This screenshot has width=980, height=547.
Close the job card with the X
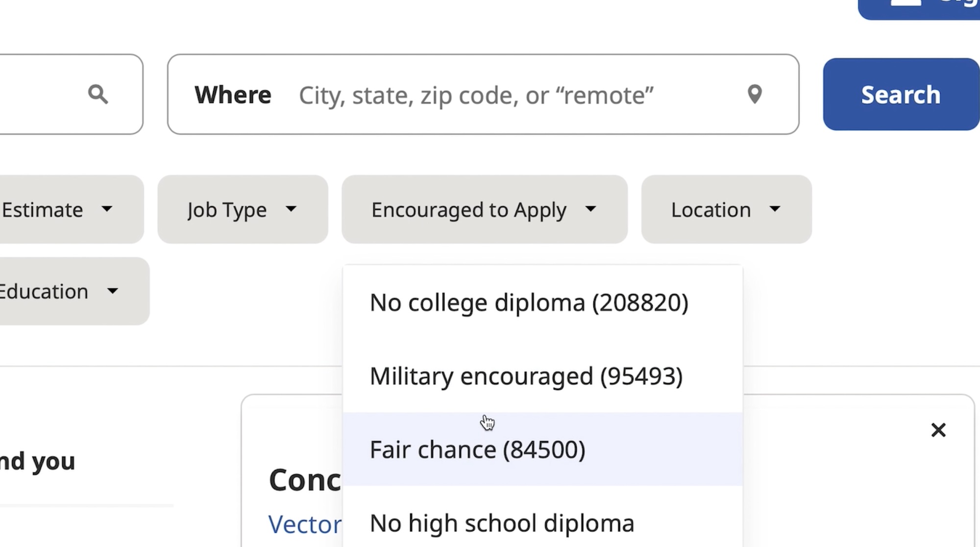938,430
